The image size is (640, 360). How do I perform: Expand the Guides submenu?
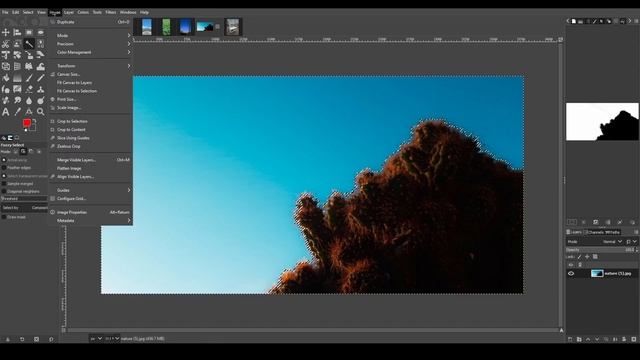[x=91, y=190]
